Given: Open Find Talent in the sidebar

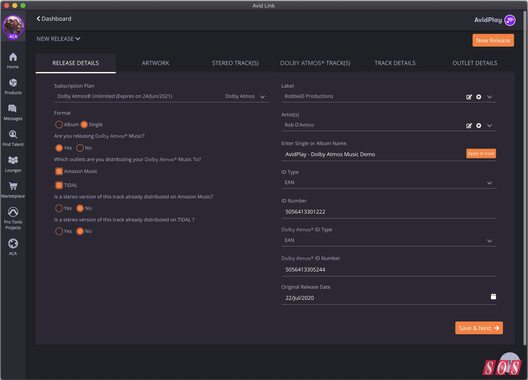Looking at the screenshot, I should (x=13, y=138).
